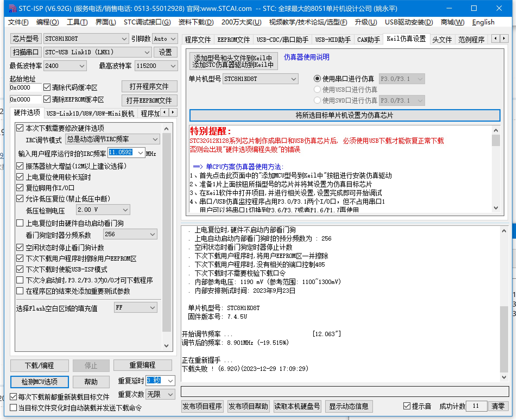Click the log output scroll-up arrow
The height and width of the screenshot is (420, 516).
(x=504, y=231)
